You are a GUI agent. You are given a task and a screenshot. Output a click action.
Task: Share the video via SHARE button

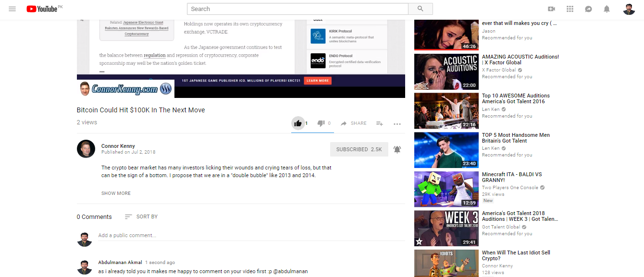354,123
